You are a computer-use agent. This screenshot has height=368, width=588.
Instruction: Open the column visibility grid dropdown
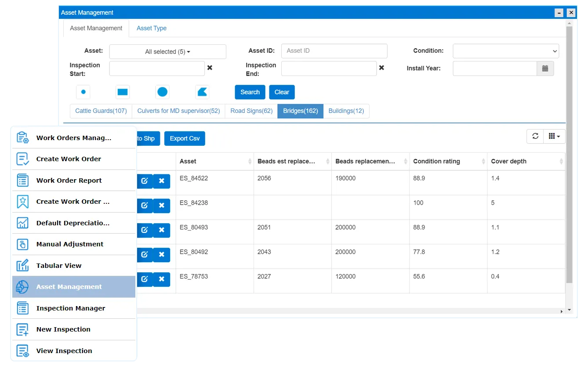pyautogui.click(x=554, y=136)
